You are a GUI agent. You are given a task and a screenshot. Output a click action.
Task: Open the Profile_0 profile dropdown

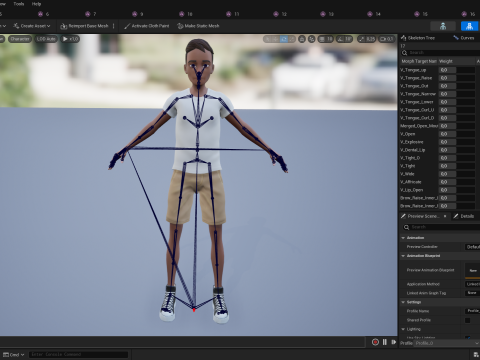point(447,343)
